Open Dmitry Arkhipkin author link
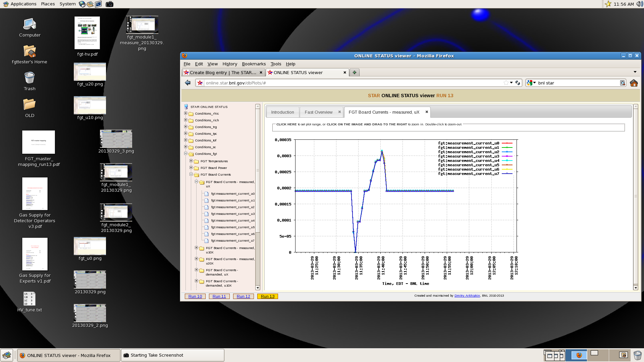 (467, 296)
